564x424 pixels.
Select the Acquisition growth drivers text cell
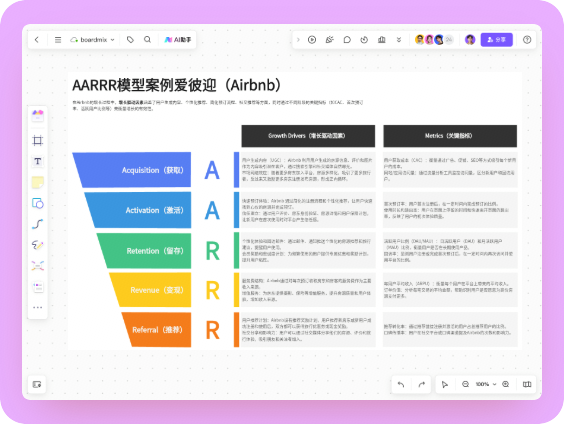[308, 170]
